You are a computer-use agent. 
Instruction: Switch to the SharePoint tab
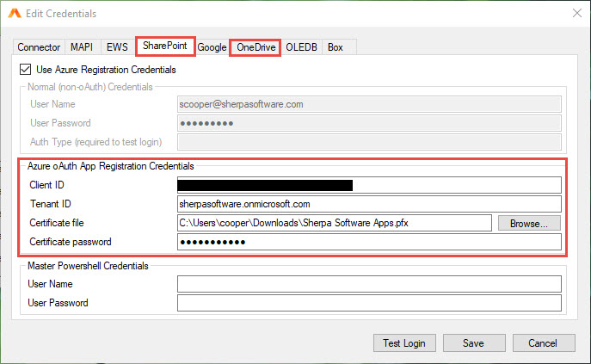point(164,46)
